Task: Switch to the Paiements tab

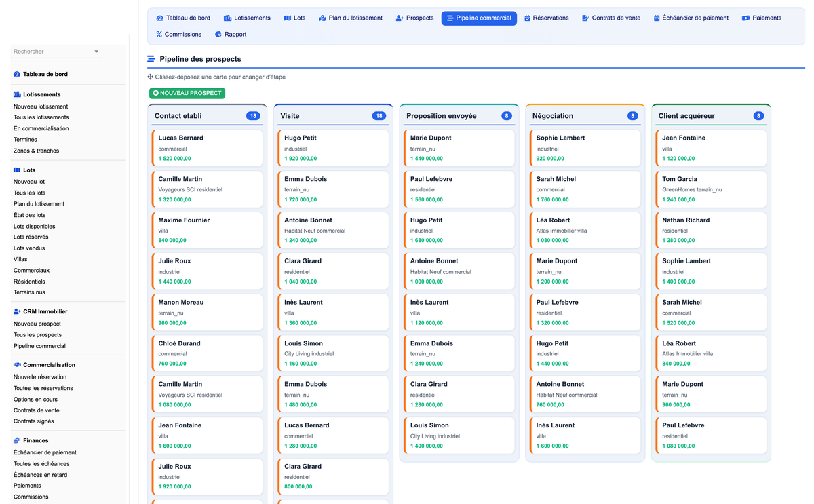Action: (762, 18)
